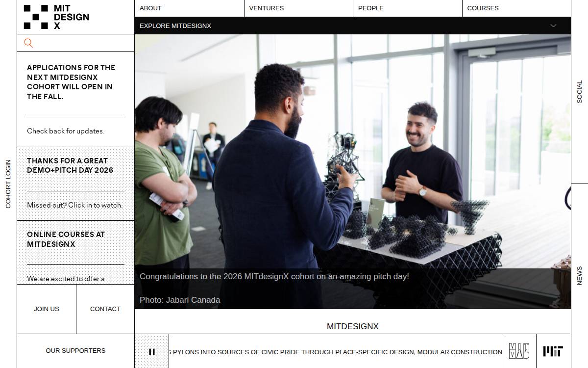Image resolution: width=588 pixels, height=368 pixels.
Task: Click the orange search magnifier icon
Action: pyautogui.click(x=28, y=43)
